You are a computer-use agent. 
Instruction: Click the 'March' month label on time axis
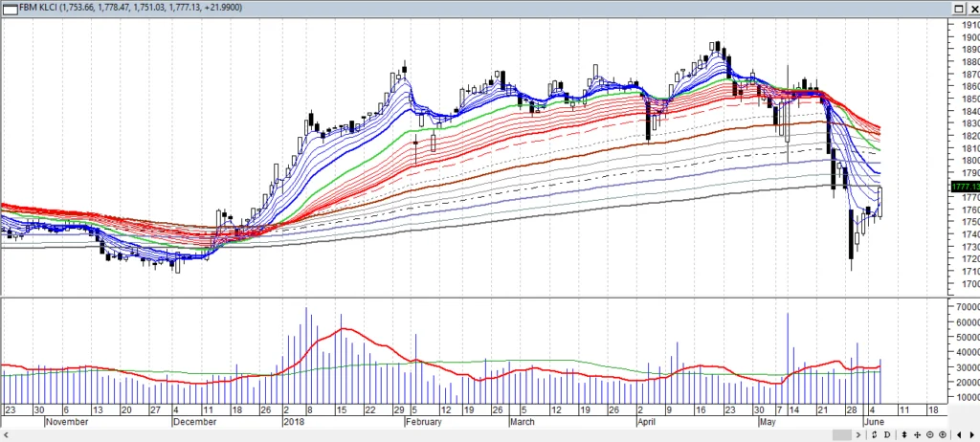(x=523, y=422)
